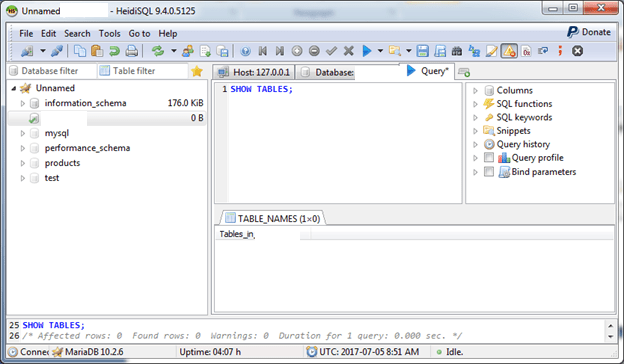
Task: Toggle the favorites star filter
Action: point(197,71)
